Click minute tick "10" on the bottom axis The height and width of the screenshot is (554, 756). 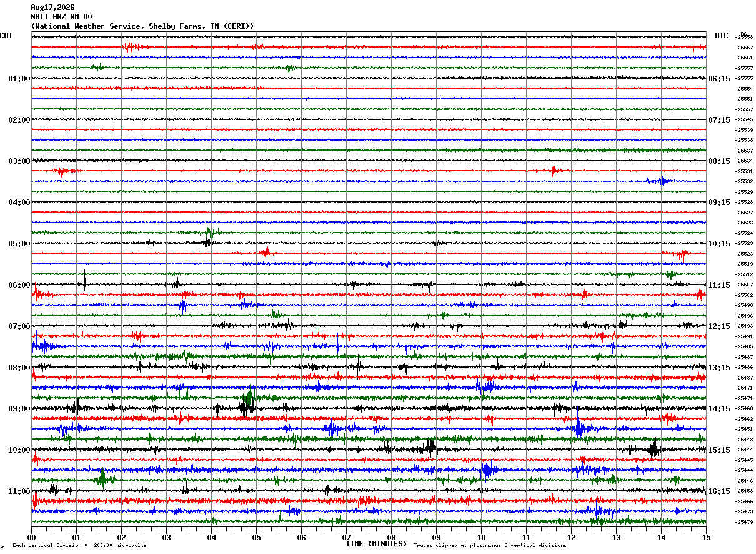[x=481, y=537]
